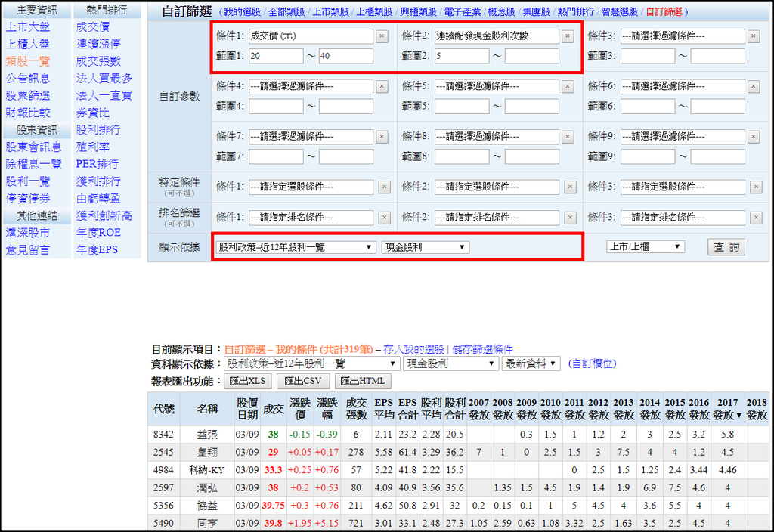
Task: Select the 自訂篩選 tab
Action: coord(664,12)
